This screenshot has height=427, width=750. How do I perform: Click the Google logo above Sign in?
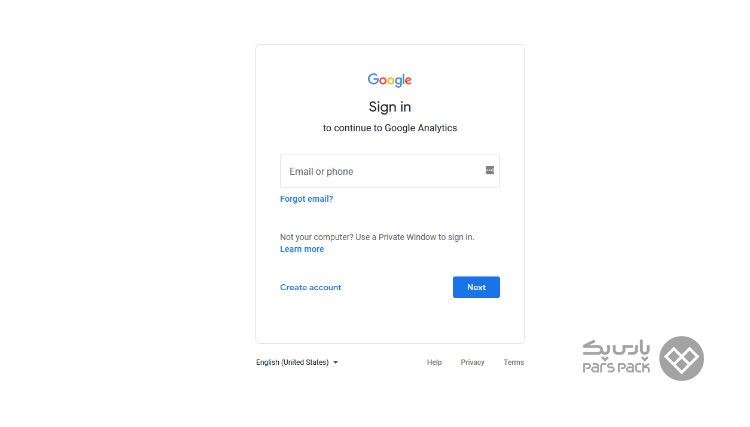pos(389,80)
